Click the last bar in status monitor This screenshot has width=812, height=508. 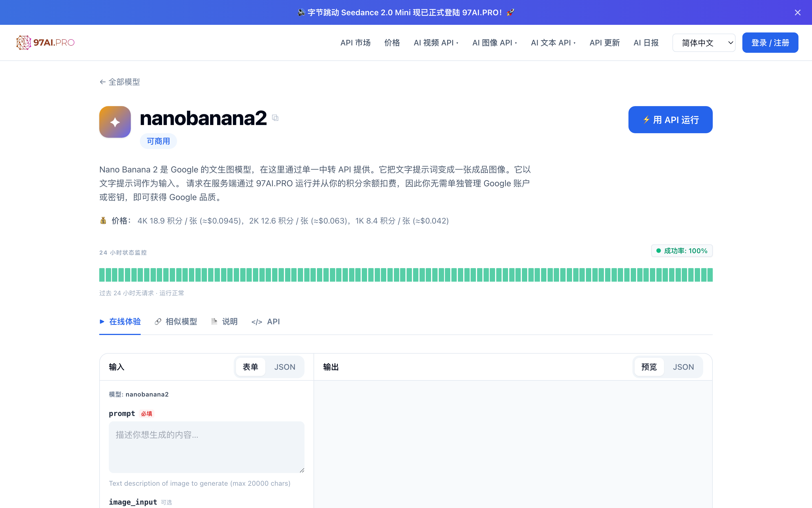pyautogui.click(x=710, y=275)
